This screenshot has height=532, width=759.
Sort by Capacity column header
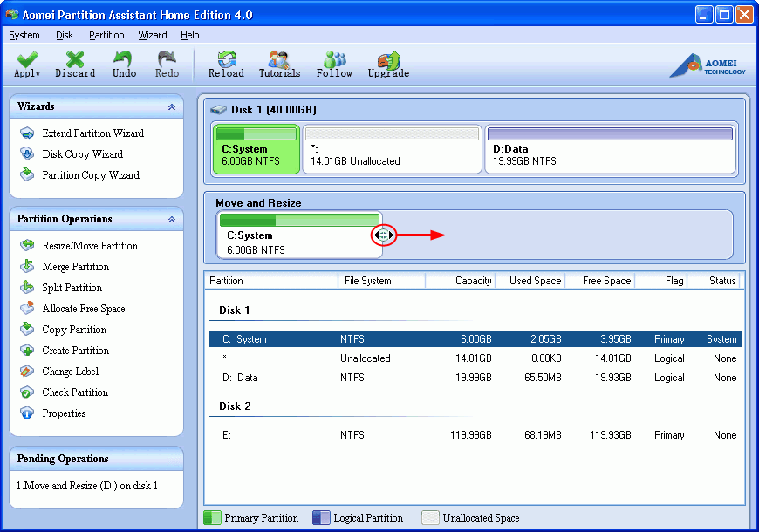pos(460,281)
